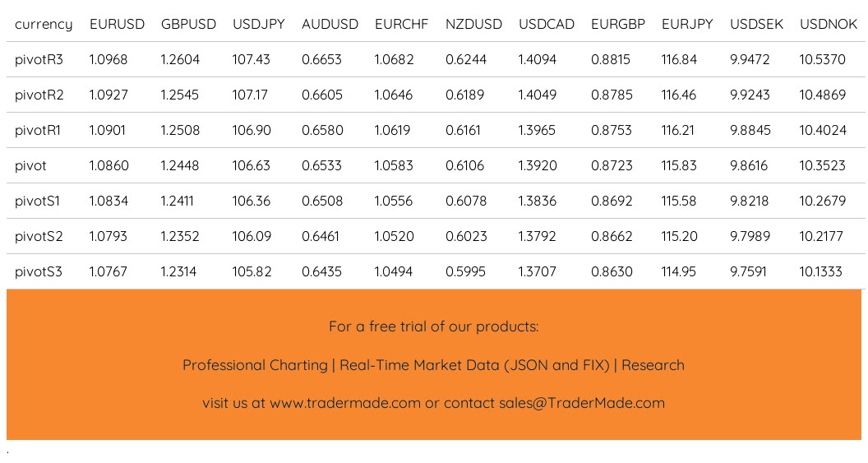The height and width of the screenshot is (463, 868).
Task: Click the USDNOK column header
Action: click(x=828, y=25)
